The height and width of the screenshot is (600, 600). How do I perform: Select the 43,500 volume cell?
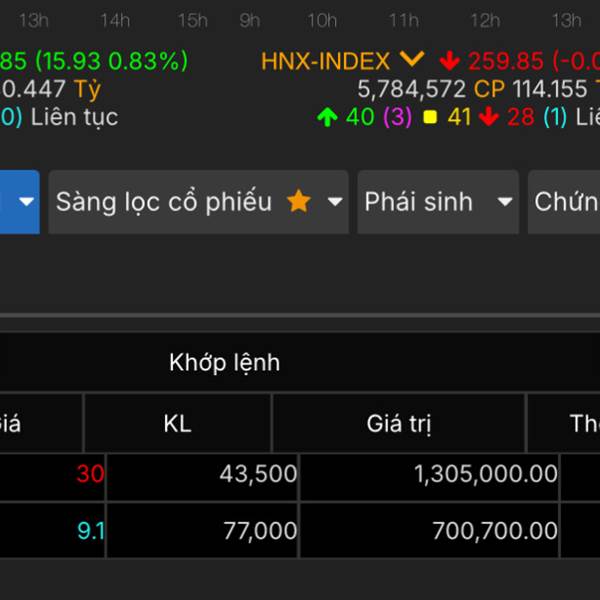(x=258, y=475)
